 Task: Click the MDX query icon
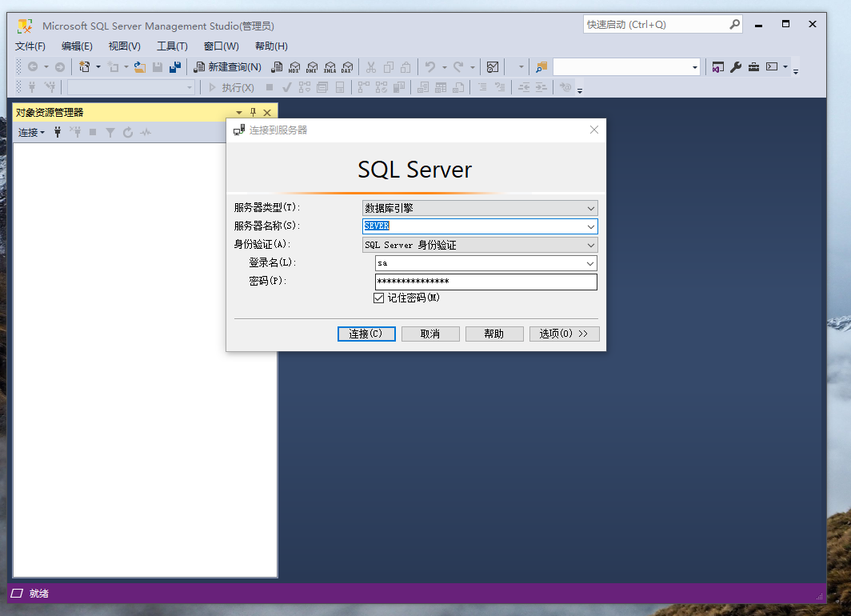(294, 66)
